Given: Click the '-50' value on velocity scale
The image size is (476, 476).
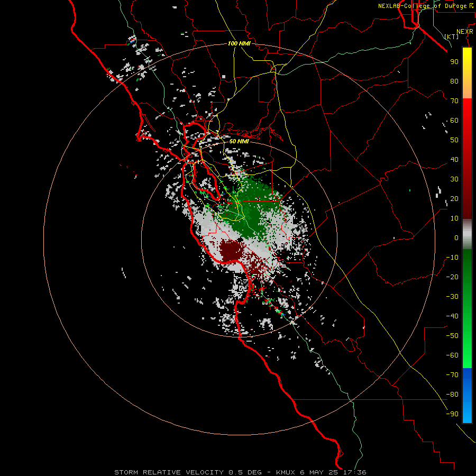Looking at the screenshot, I should tap(452, 336).
